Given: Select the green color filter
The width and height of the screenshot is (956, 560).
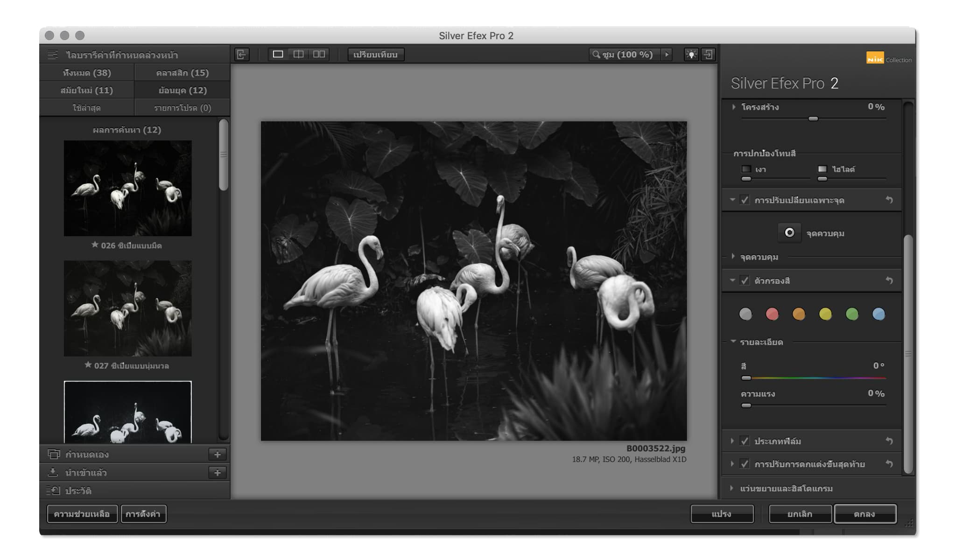Looking at the screenshot, I should point(852,314).
